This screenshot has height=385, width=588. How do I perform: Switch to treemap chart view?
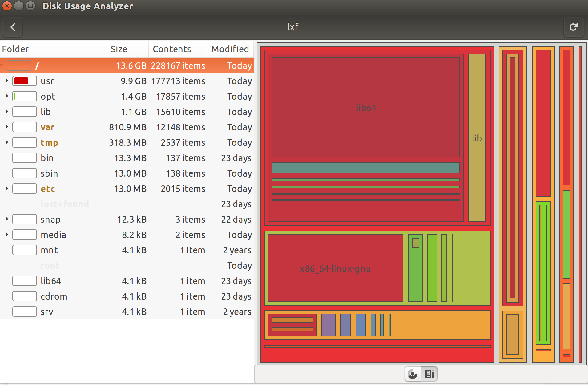[429, 374]
